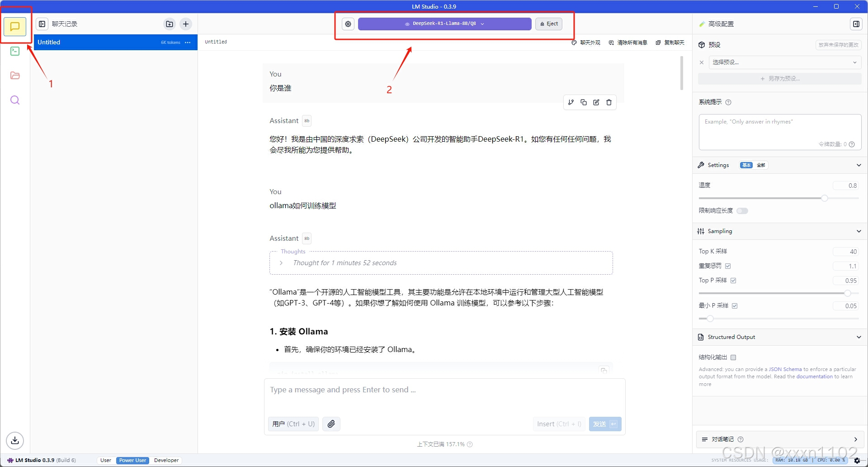Image resolution: width=868 pixels, height=467 pixels.
Task: Click the Top K 采样 value field
Action: pos(846,252)
